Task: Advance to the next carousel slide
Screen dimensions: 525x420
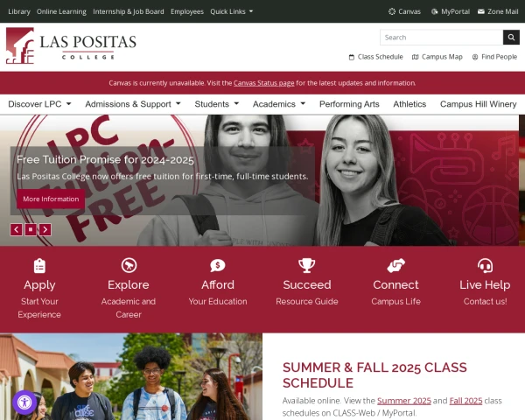Action: coord(45,229)
